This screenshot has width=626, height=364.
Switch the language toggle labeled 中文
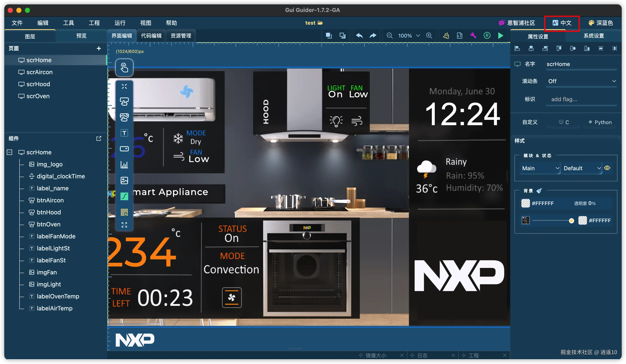[562, 23]
